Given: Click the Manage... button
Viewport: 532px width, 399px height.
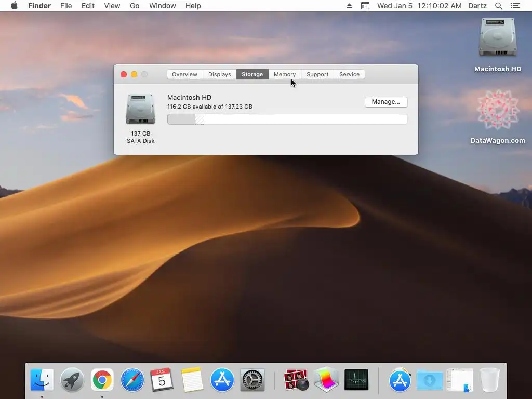Looking at the screenshot, I should coord(386,102).
